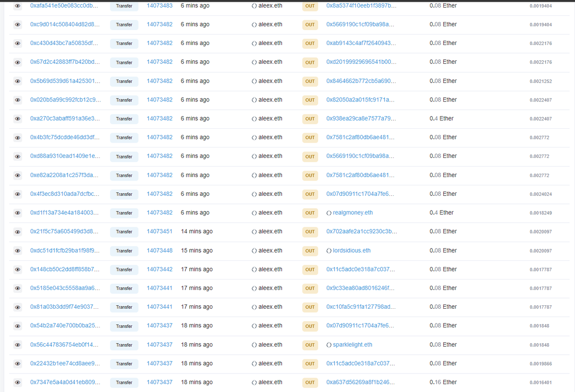Go to lordsidious.eth address page
The height and width of the screenshot is (392, 575).
[x=351, y=250]
